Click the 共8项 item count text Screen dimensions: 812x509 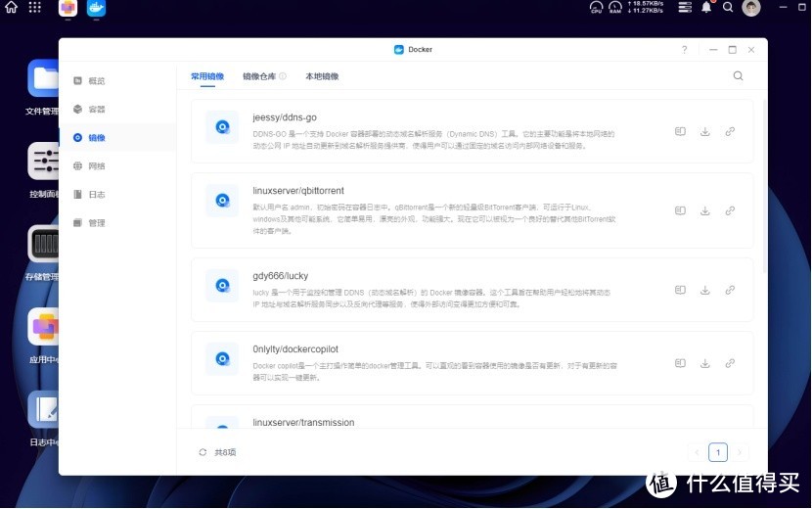pyautogui.click(x=225, y=452)
